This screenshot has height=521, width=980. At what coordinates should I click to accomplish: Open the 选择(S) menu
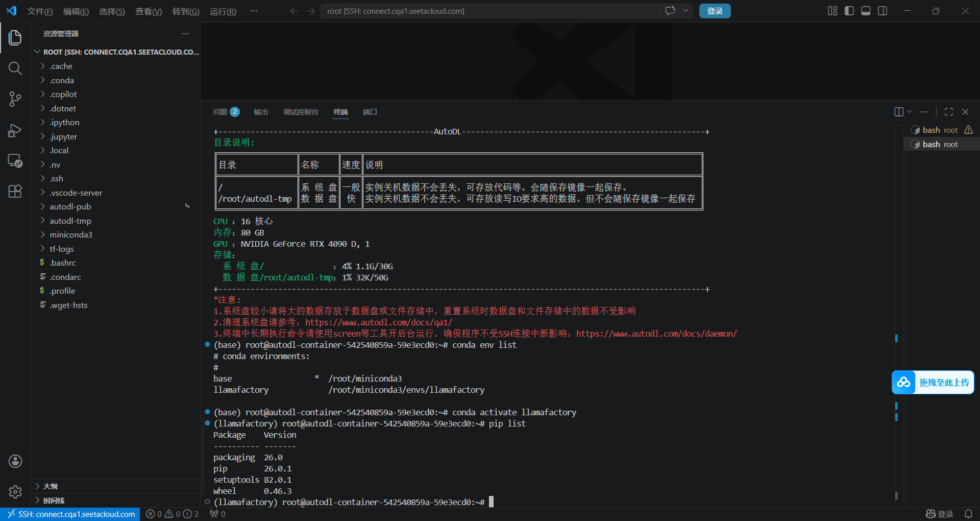(112, 11)
